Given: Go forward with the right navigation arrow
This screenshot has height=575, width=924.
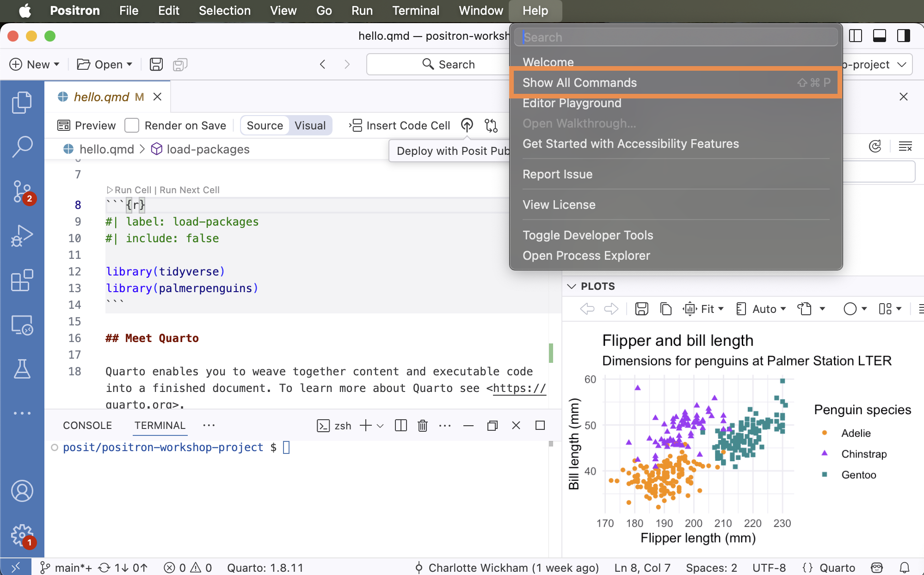Looking at the screenshot, I should coord(347,64).
